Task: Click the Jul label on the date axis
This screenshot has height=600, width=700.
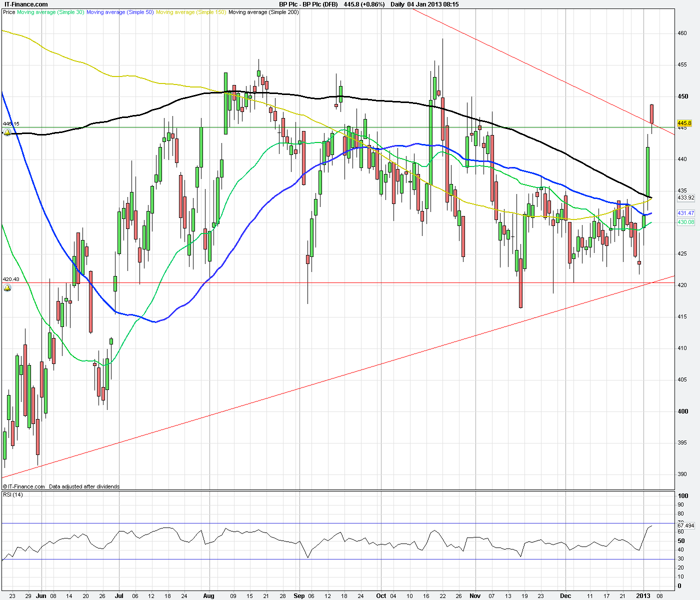Action: (119, 596)
